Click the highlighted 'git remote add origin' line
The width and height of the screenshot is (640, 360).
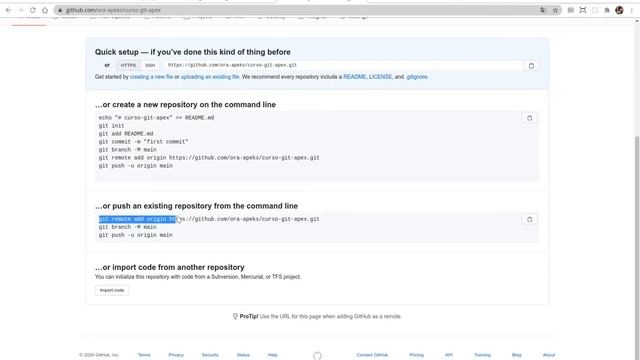[209, 219]
